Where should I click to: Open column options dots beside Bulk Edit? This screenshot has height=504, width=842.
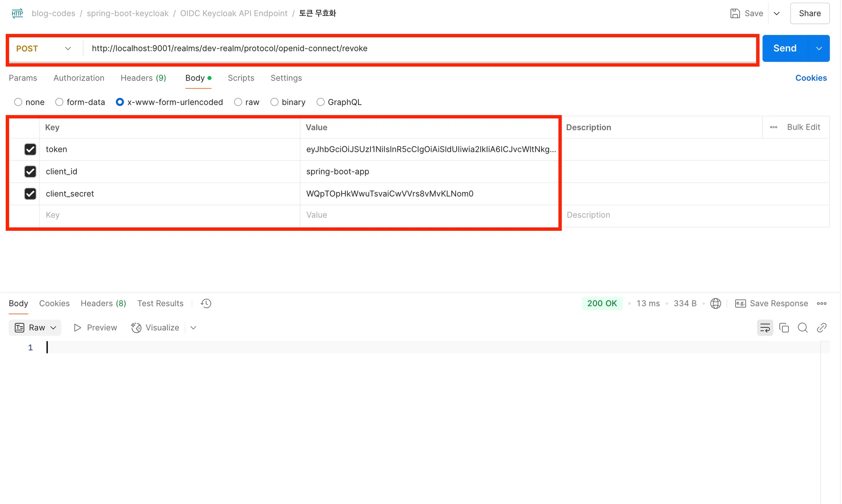[773, 127]
